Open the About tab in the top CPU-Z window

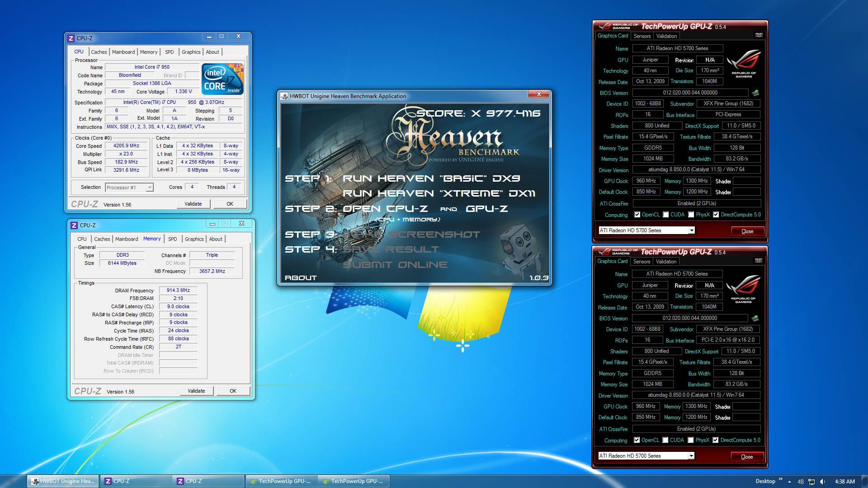pos(212,52)
